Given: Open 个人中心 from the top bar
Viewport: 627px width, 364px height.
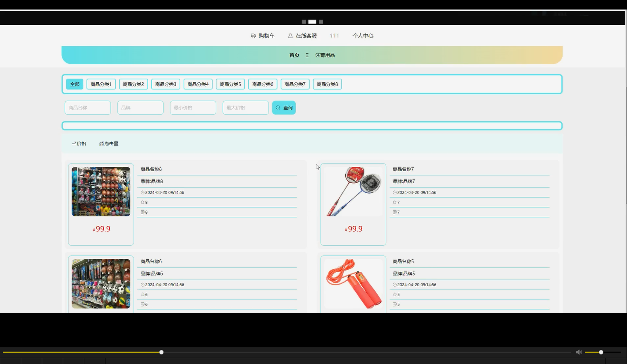Looking at the screenshot, I should click(x=363, y=36).
